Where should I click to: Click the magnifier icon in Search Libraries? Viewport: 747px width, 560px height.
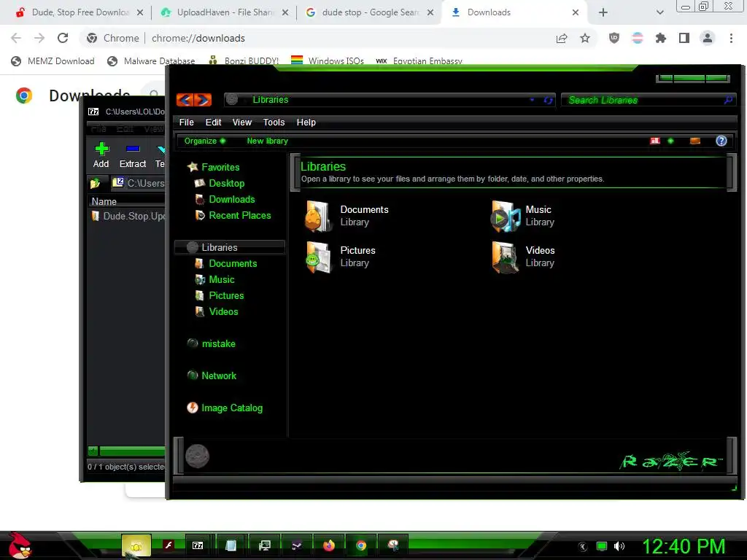point(728,100)
